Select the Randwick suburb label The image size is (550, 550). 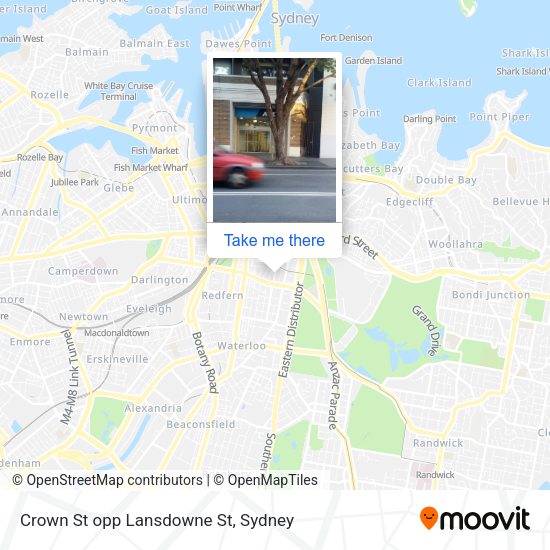[438, 443]
